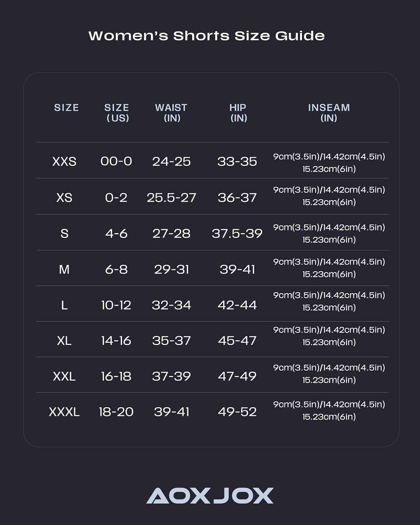Click the Women's Shorts Size Guide title
Screen dimensions: 420x525
coord(206,36)
